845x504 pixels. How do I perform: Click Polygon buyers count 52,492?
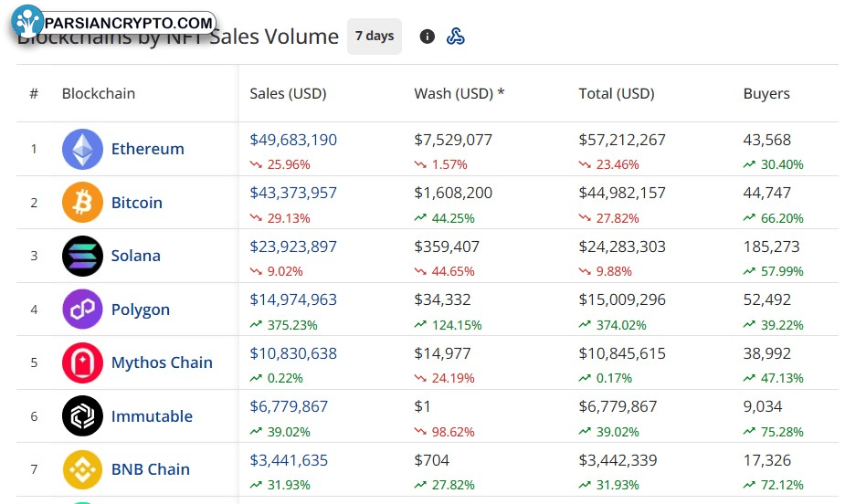click(766, 299)
